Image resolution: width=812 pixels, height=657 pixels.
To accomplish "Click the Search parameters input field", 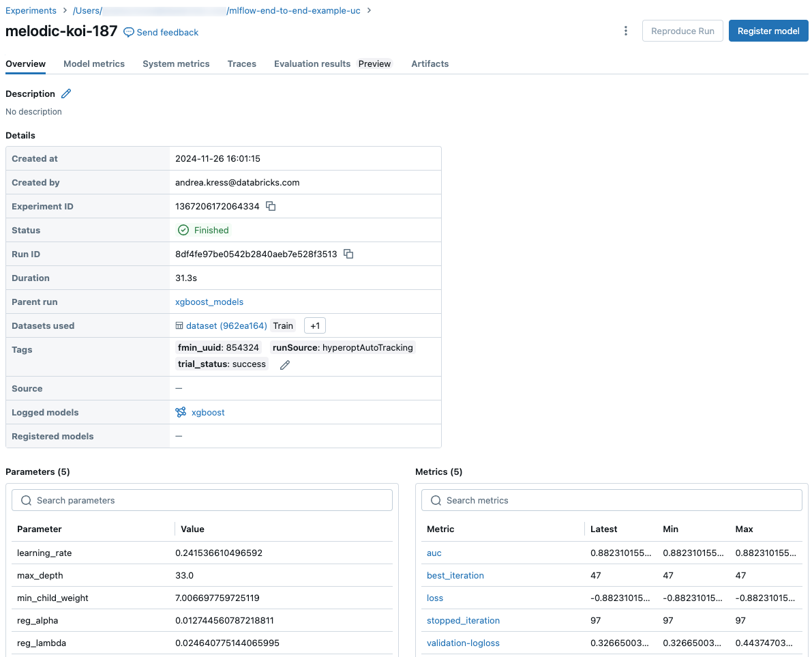I will [x=202, y=500].
